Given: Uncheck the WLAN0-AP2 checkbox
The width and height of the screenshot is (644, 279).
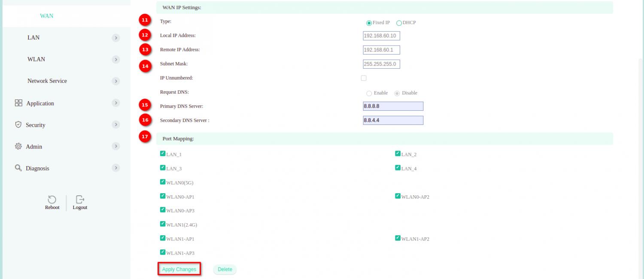Looking at the screenshot, I should click(x=398, y=196).
